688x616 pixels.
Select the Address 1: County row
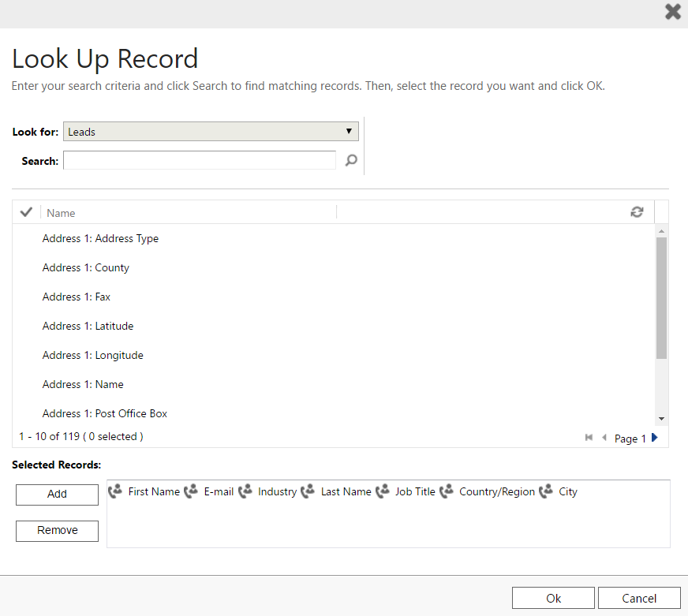pyautogui.click(x=86, y=268)
